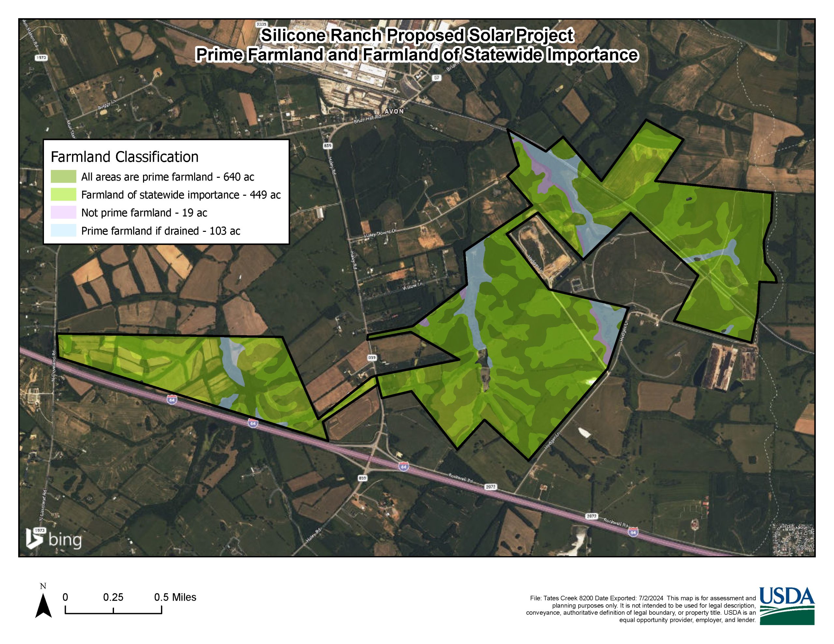Click the prime farmland legend color swatch

coord(64,177)
